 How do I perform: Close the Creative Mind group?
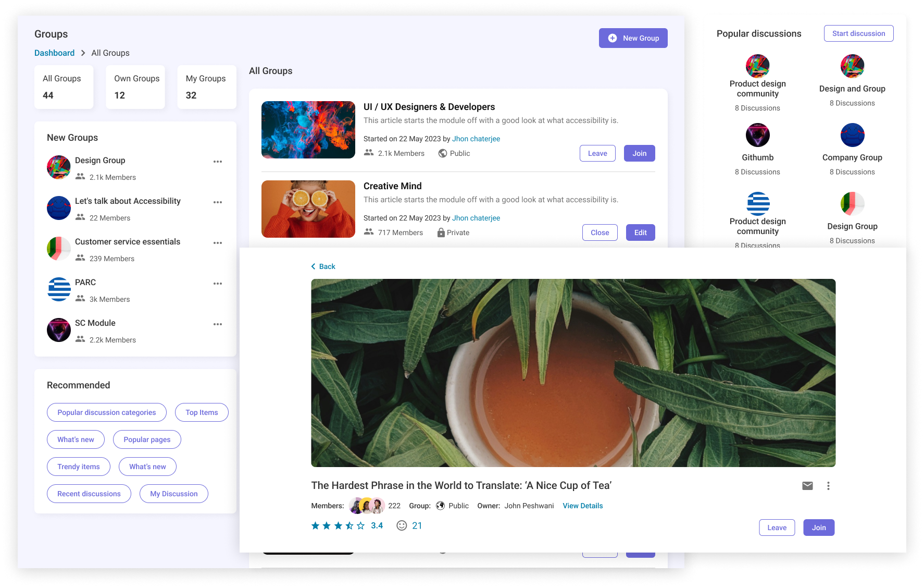click(600, 232)
